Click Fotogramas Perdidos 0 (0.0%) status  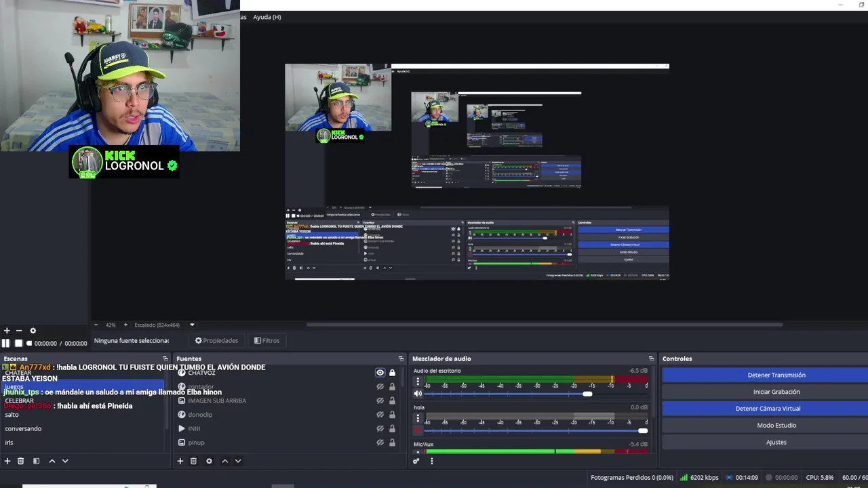point(632,478)
